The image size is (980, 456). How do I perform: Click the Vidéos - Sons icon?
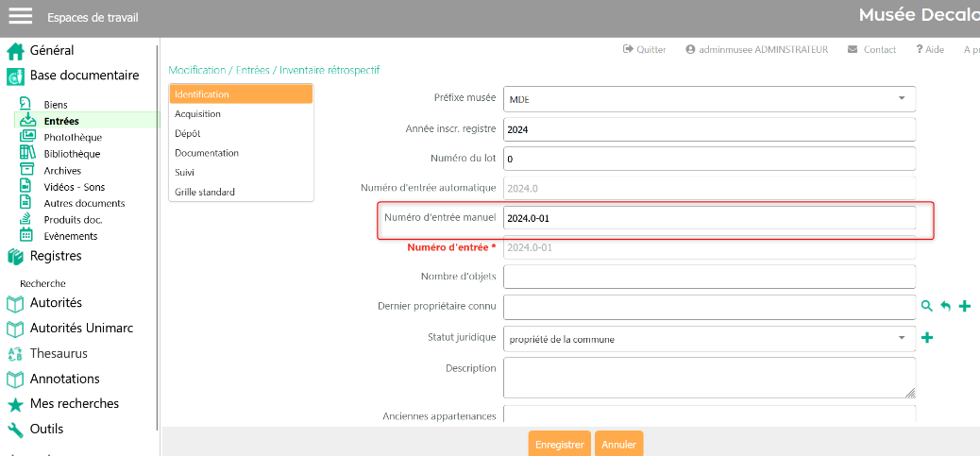[27, 186]
